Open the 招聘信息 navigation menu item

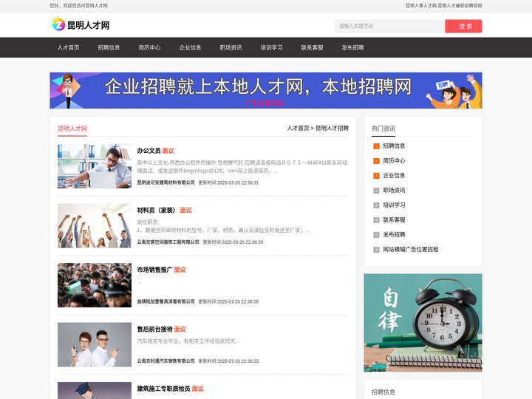point(109,47)
